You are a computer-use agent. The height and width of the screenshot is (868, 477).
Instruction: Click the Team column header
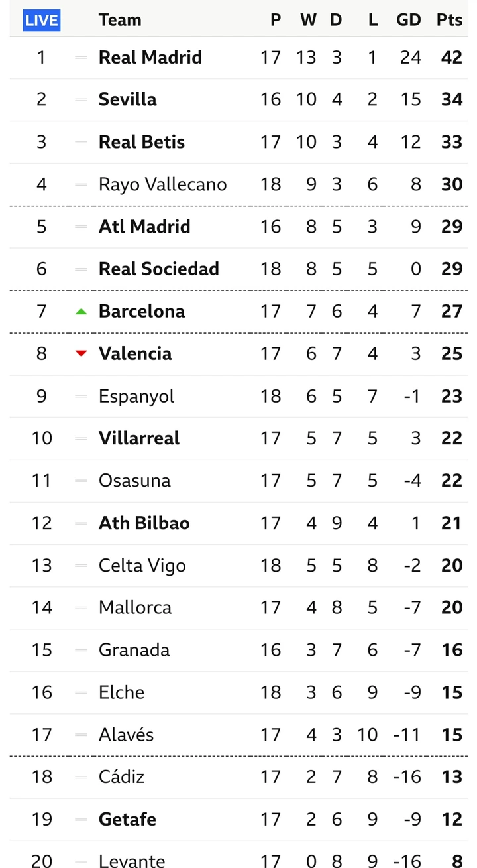click(120, 20)
